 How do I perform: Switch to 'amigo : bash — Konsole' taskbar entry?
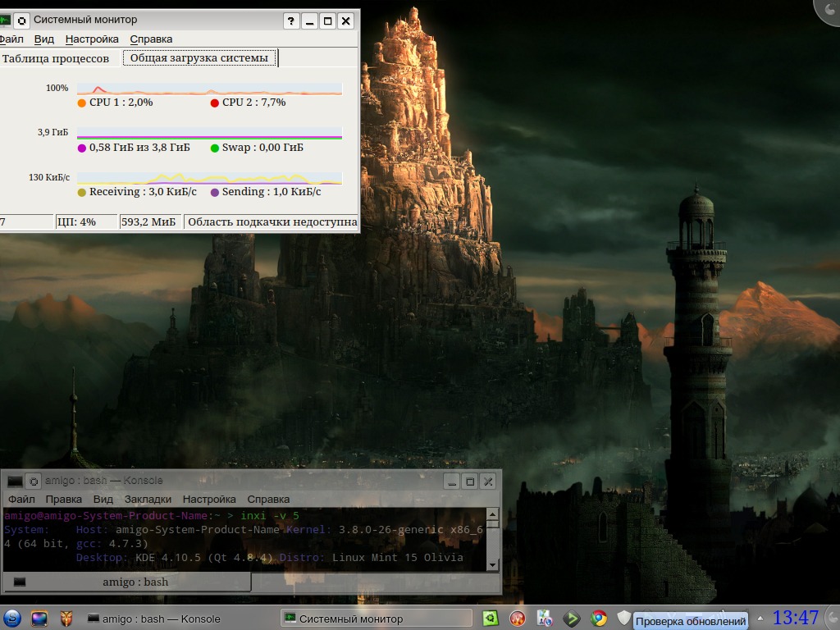click(153, 619)
